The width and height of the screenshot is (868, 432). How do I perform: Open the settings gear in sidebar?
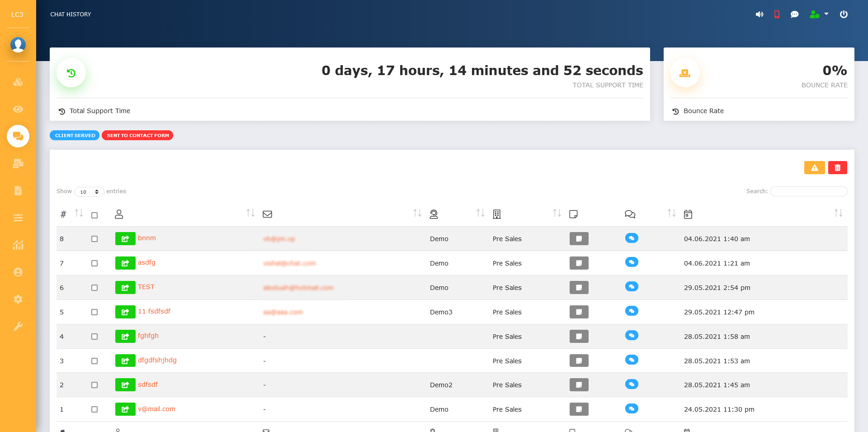18,299
